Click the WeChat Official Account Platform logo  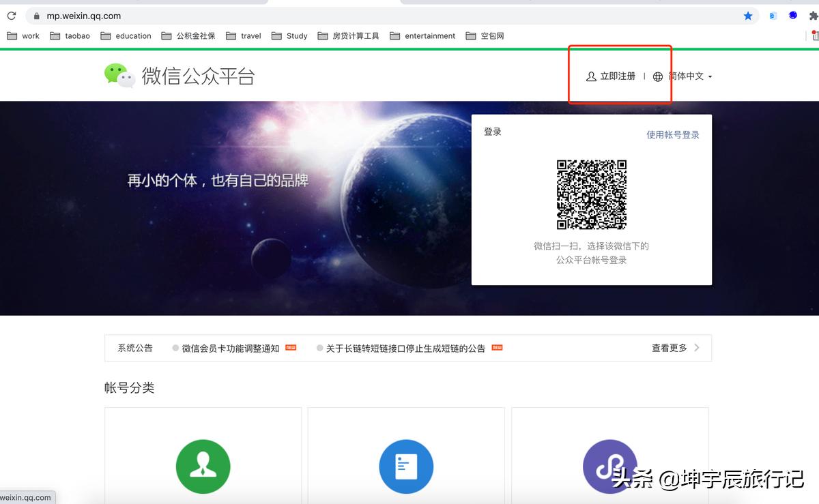tap(179, 76)
